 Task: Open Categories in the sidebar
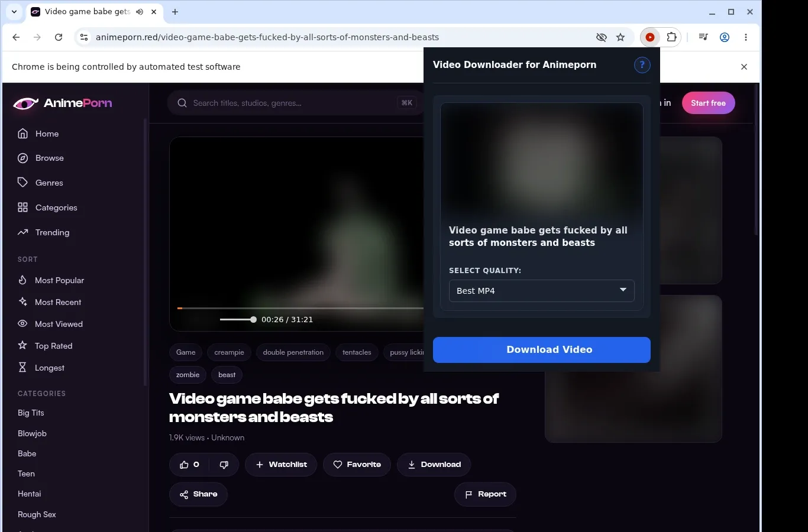pos(47,207)
